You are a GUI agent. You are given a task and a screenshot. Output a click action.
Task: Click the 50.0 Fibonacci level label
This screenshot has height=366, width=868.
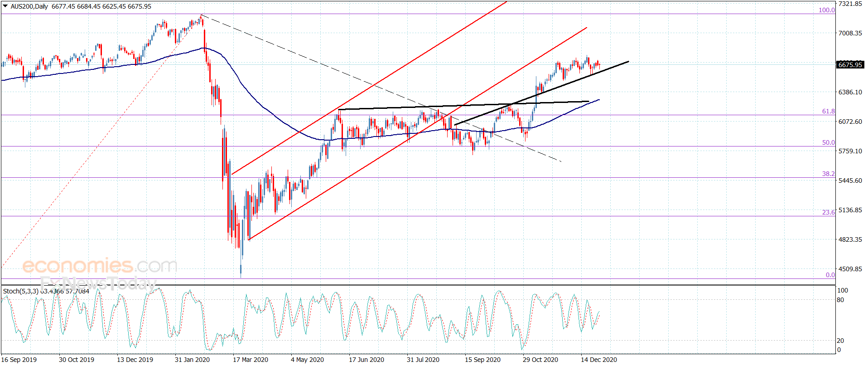click(x=829, y=142)
